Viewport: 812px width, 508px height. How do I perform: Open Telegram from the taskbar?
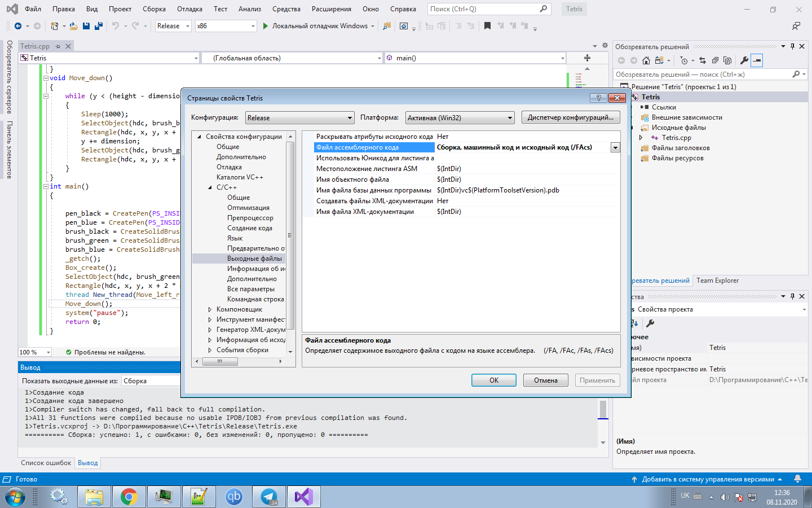point(269,497)
